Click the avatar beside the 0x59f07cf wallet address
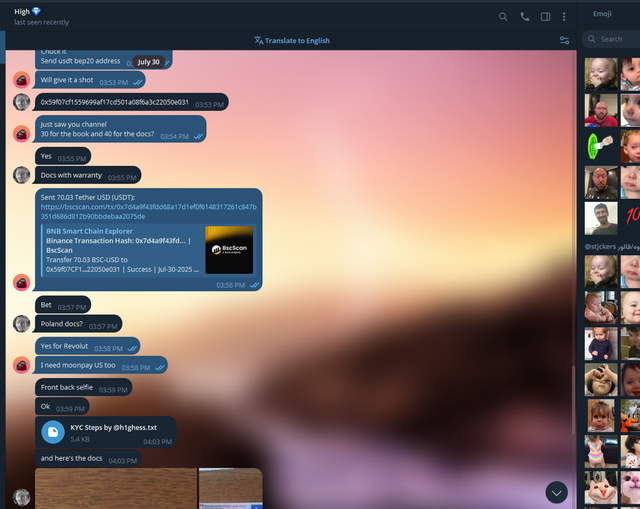The height and width of the screenshot is (509, 640). (22, 102)
